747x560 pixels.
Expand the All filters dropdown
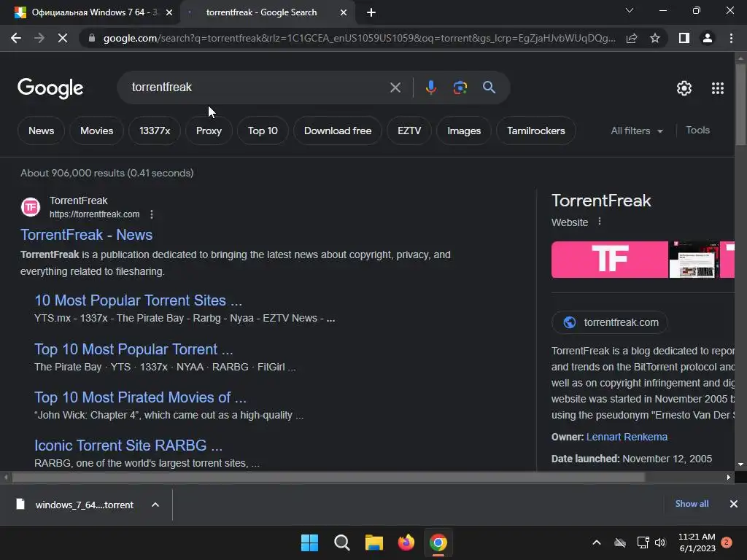637,131
